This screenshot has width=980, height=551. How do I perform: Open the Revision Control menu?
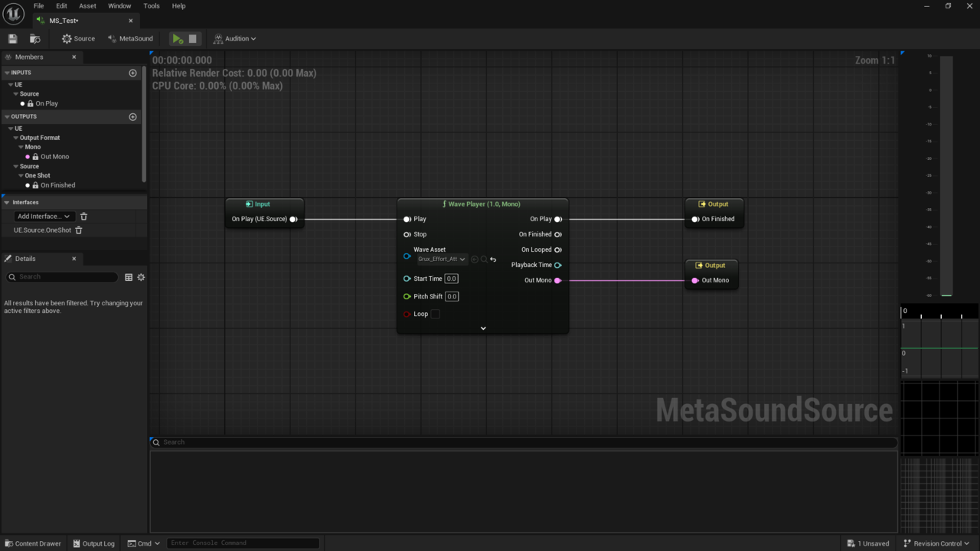(936, 543)
